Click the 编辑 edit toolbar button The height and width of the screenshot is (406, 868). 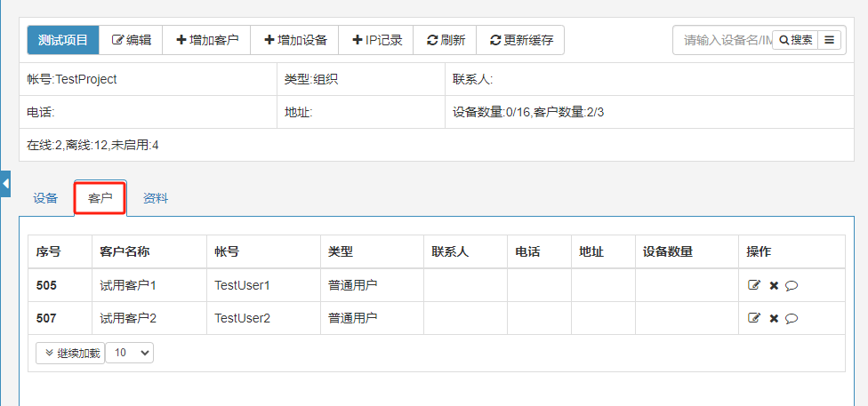(131, 40)
